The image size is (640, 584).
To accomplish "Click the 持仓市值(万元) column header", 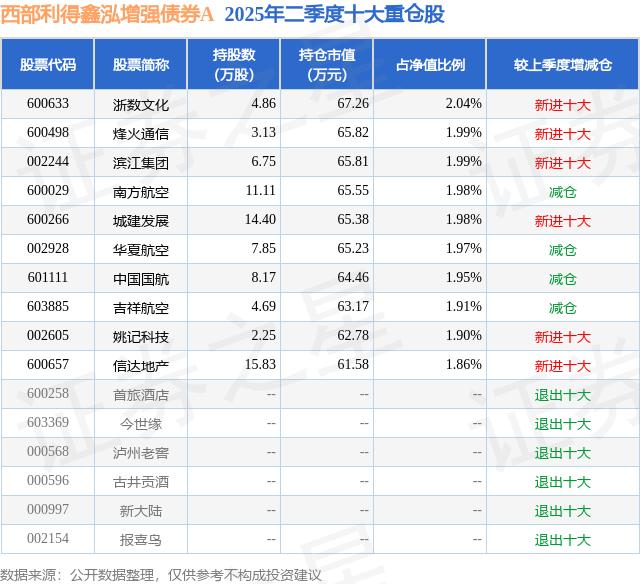I will (327, 65).
